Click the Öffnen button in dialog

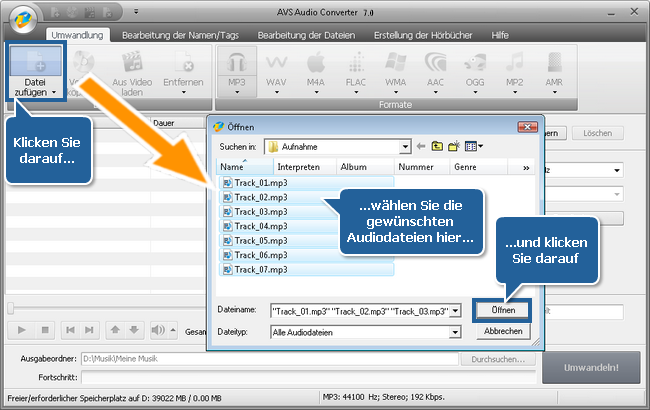(503, 310)
